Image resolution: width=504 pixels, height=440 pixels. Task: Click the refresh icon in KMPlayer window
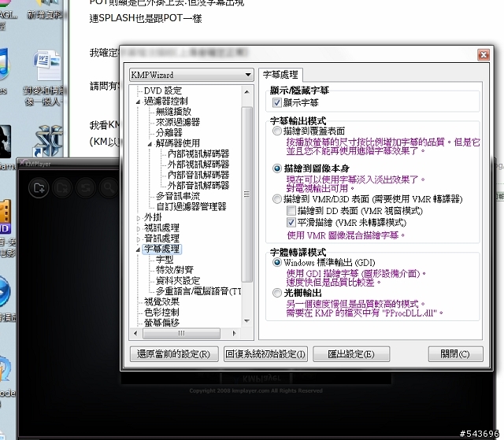pyautogui.click(x=86, y=187)
